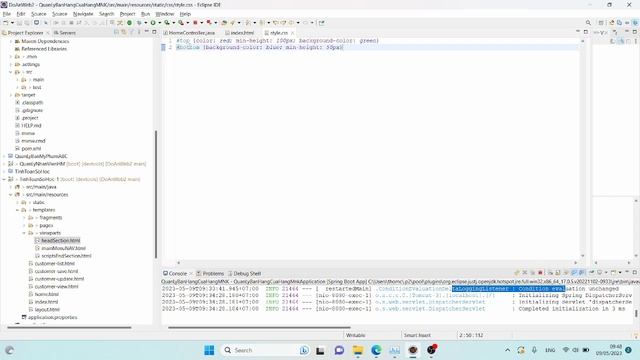
Task: Click the Task View icon in the taskbar
Action: (320, 350)
